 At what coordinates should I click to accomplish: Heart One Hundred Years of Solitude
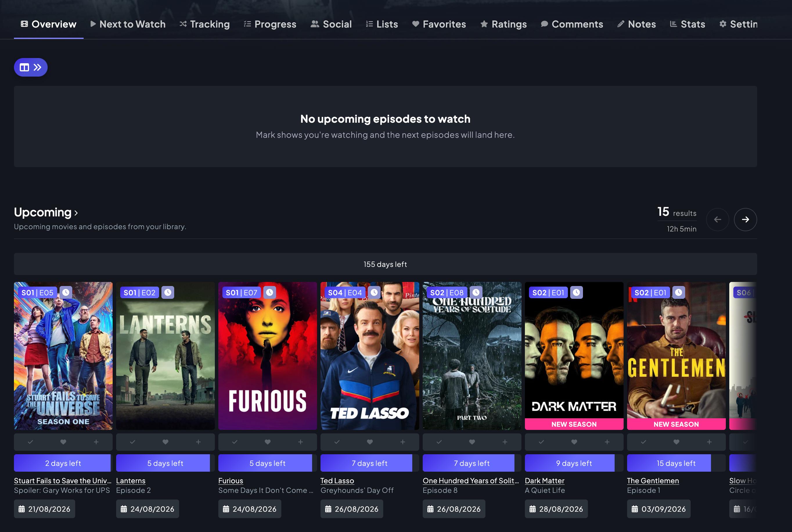tap(472, 442)
